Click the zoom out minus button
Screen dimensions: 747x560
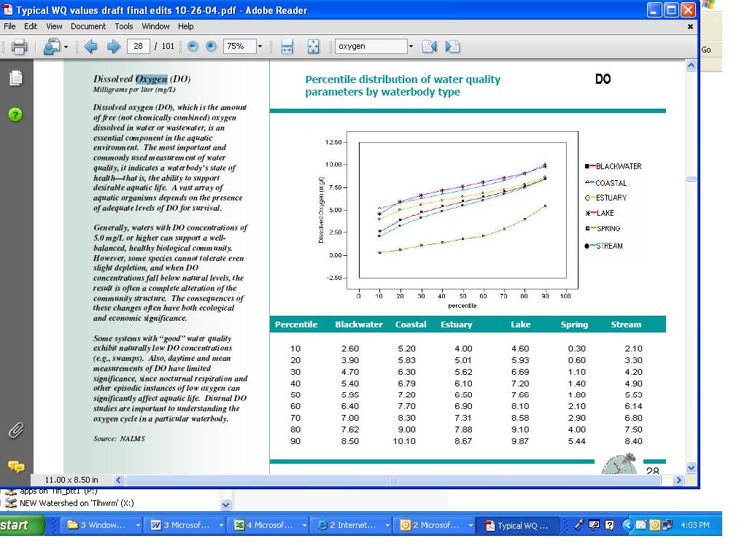point(193,46)
